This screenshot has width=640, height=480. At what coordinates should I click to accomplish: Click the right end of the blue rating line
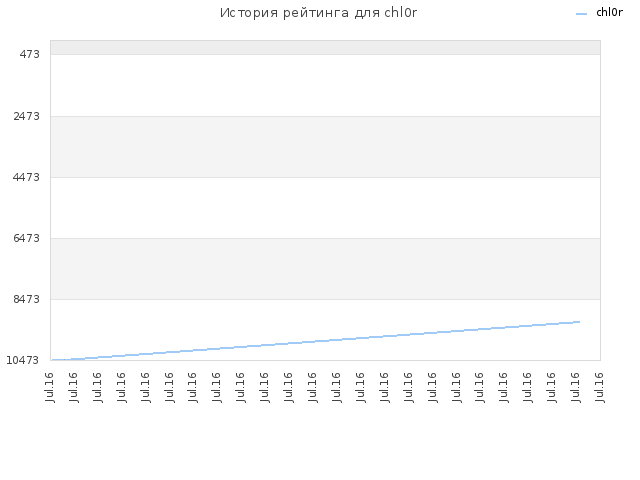point(579,322)
